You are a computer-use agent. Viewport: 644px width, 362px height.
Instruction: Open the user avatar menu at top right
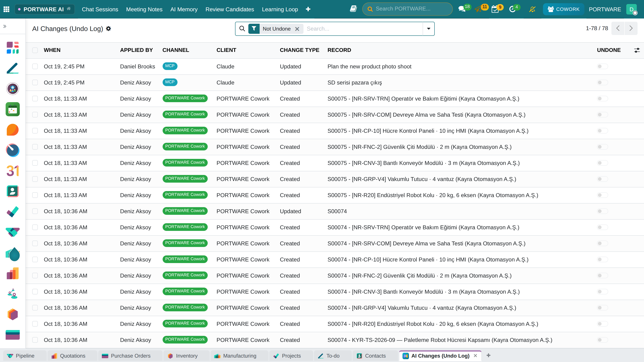(x=632, y=9)
